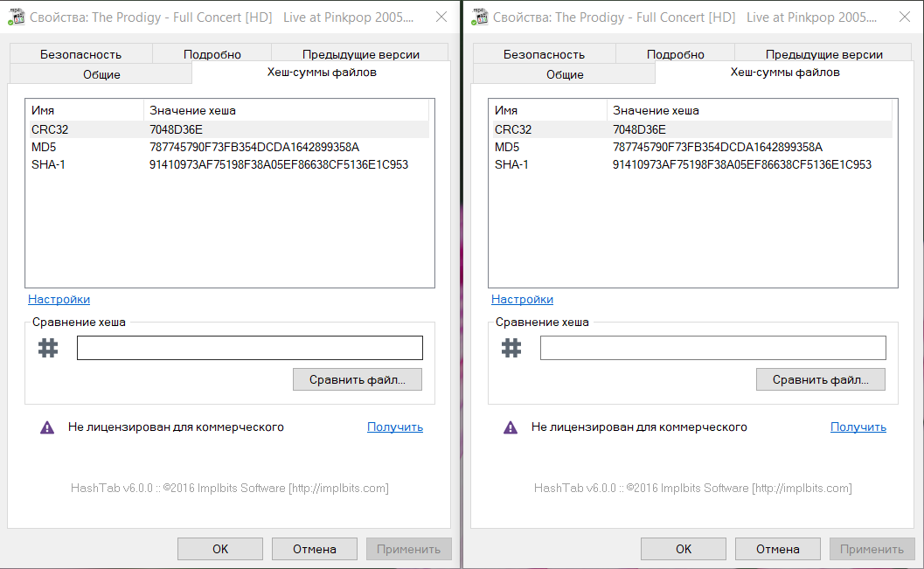The width and height of the screenshot is (924, 569).
Task: Select the SHA-1 row in left window
Action: [229, 164]
